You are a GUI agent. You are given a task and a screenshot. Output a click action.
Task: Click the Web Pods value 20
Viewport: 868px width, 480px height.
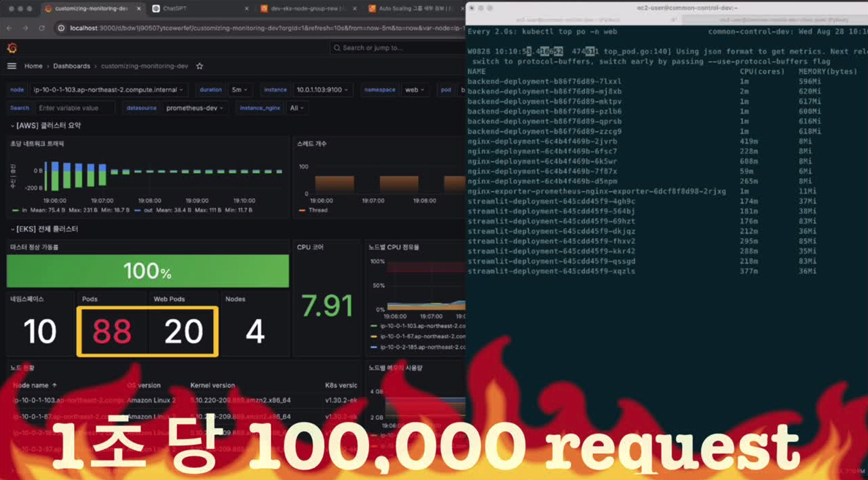pos(183,331)
